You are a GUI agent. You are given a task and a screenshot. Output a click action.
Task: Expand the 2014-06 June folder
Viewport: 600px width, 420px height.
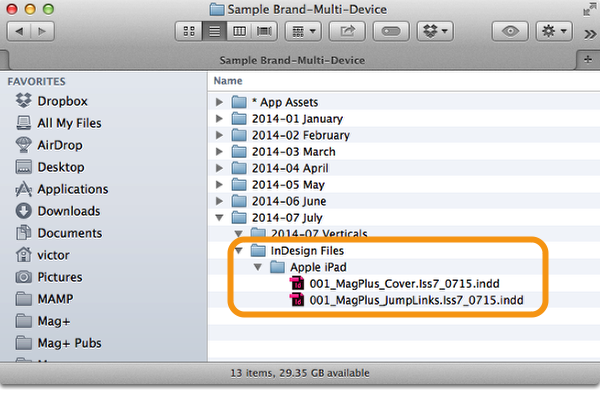(x=219, y=201)
